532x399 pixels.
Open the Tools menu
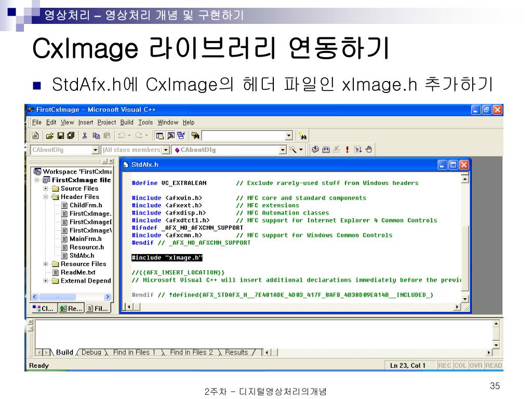tap(145, 123)
